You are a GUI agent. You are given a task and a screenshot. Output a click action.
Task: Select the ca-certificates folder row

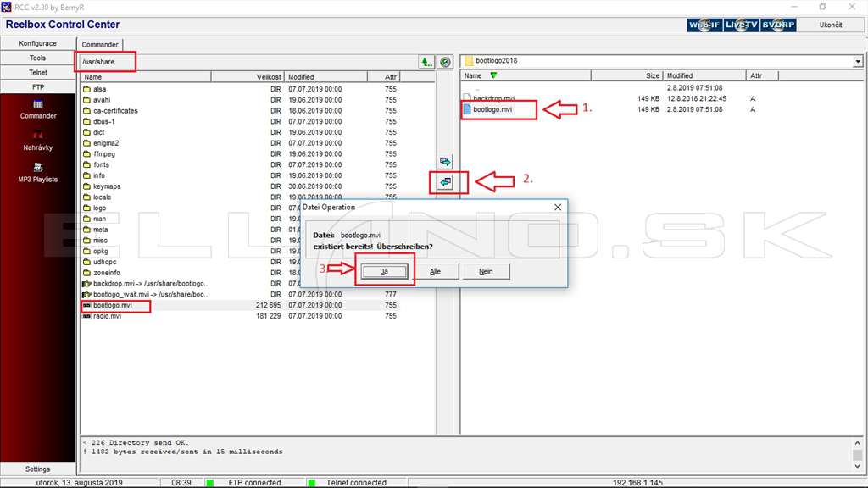tap(240, 111)
